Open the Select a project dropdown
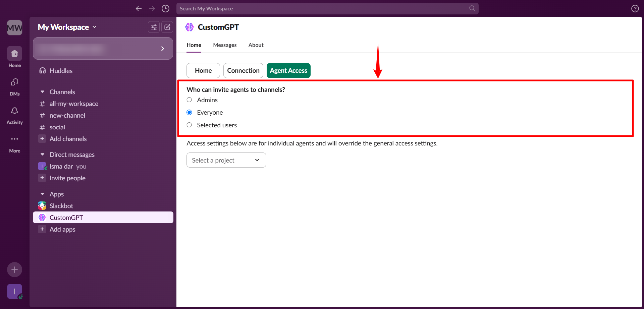644x309 pixels. click(226, 160)
